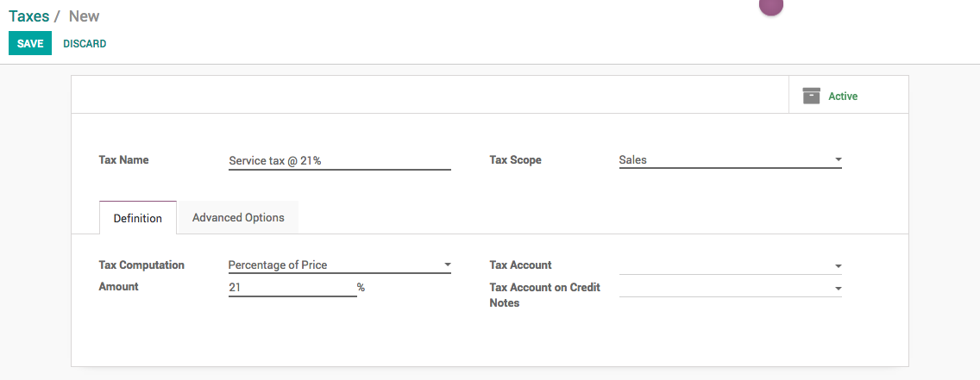The width and height of the screenshot is (980, 380).
Task: Click the New breadcrumb text
Action: click(84, 16)
